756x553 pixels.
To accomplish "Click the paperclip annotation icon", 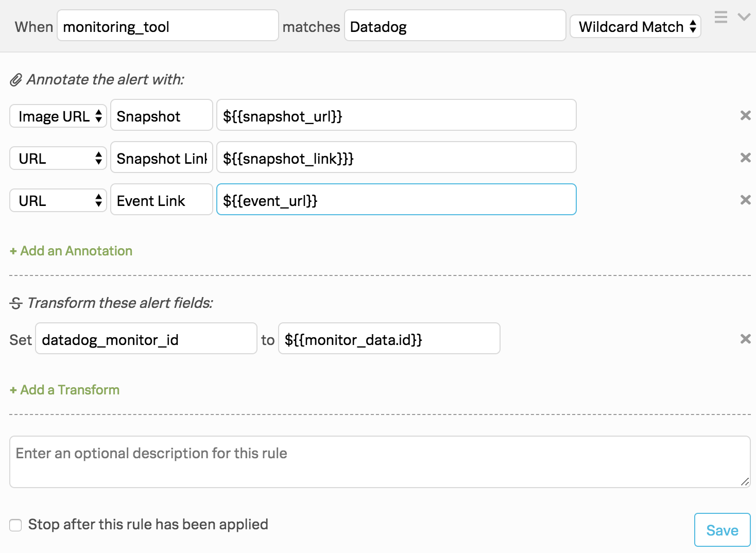I will 16,79.
